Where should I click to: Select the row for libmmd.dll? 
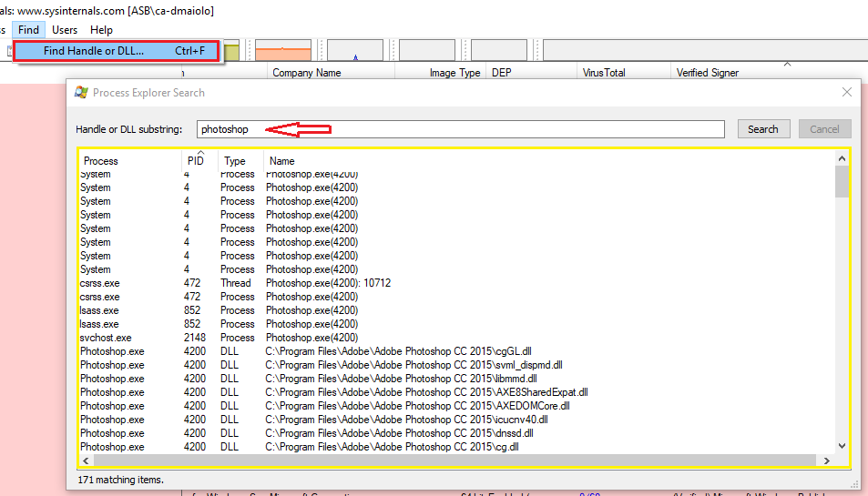click(x=456, y=379)
